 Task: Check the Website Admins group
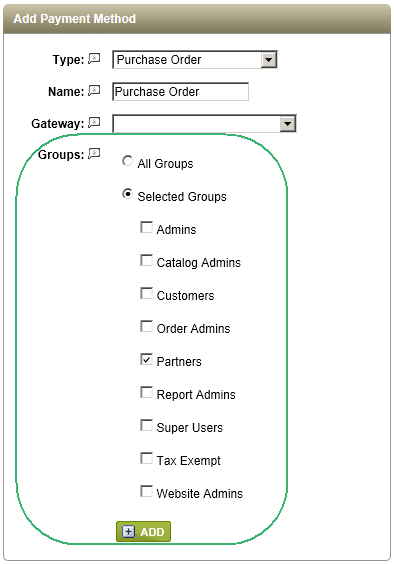[x=146, y=491]
